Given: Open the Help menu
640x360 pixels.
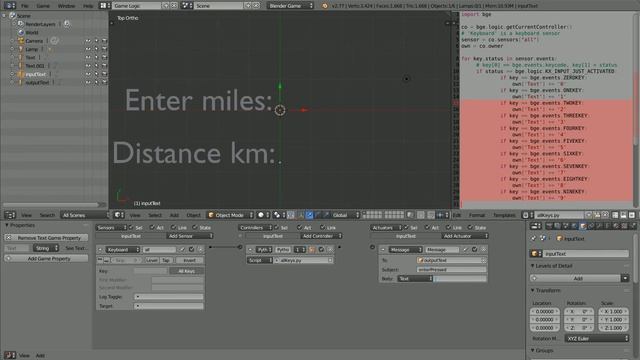Looking at the screenshot, I should tap(88, 6).
